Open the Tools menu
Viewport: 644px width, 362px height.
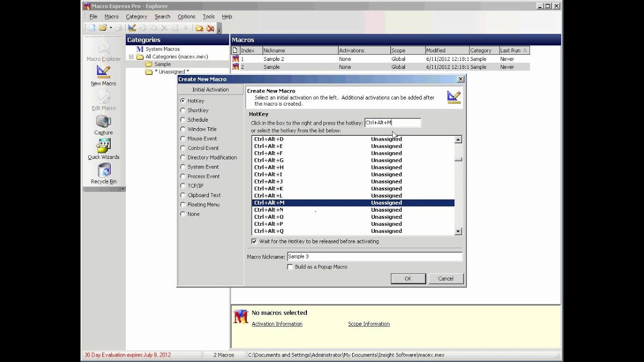[x=208, y=17]
